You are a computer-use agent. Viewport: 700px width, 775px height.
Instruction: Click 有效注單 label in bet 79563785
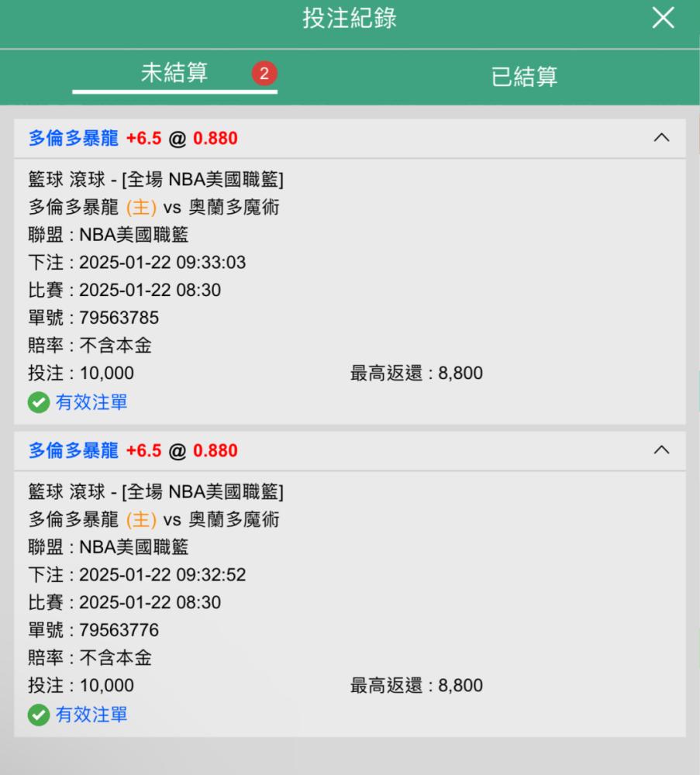(91, 402)
